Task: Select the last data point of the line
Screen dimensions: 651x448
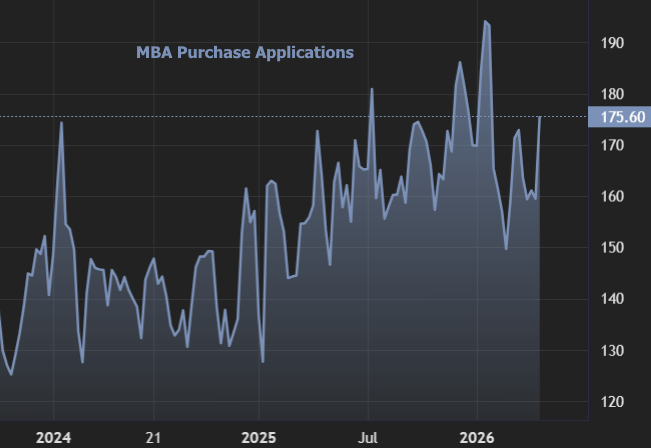Action: click(x=540, y=117)
